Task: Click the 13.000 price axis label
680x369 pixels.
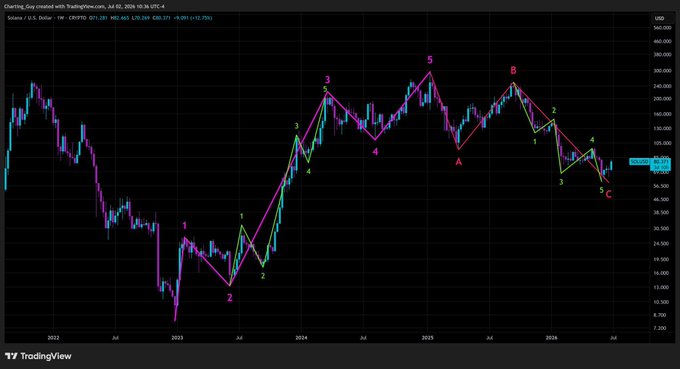Action: (x=662, y=287)
